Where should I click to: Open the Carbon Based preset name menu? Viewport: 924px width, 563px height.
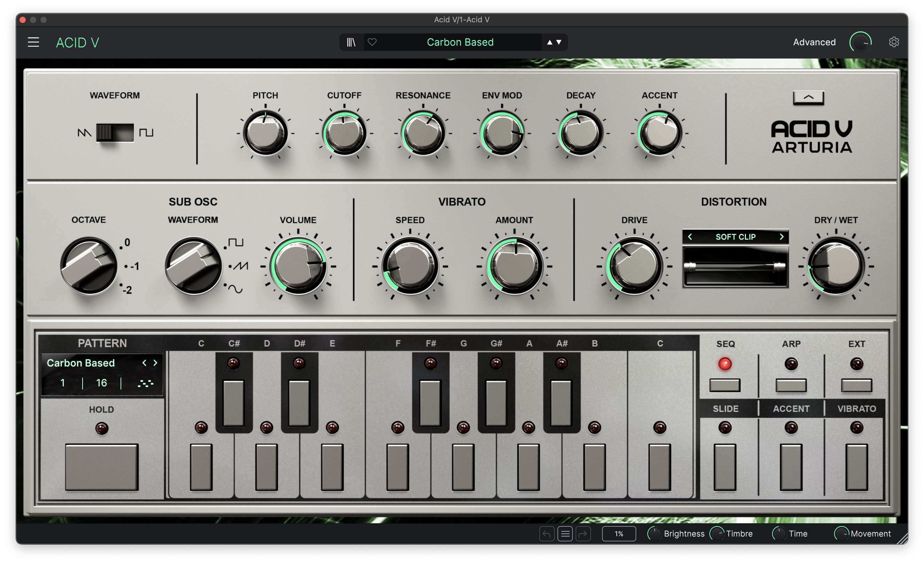click(460, 42)
